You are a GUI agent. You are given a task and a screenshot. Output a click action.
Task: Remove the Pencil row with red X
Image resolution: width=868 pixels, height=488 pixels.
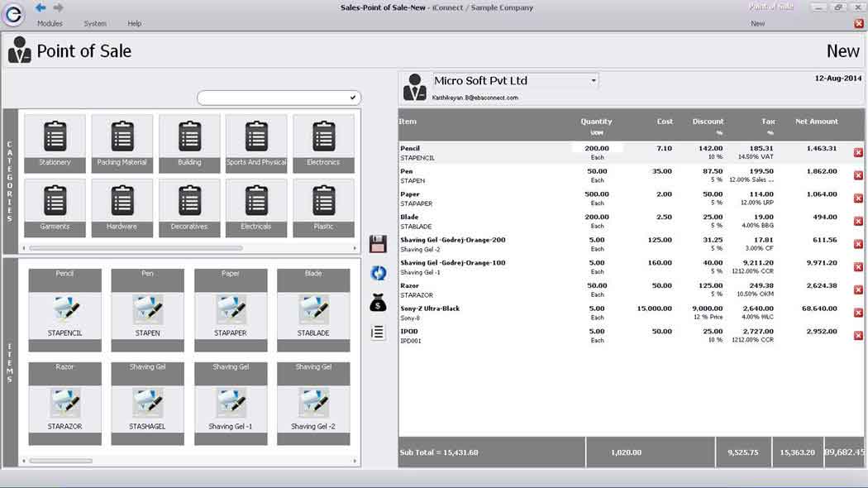[858, 153]
